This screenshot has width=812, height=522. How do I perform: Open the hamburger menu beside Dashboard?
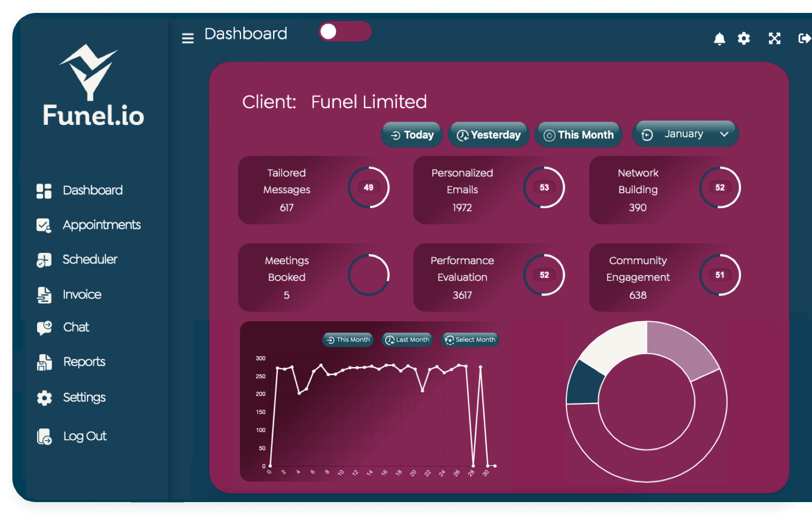(187, 38)
